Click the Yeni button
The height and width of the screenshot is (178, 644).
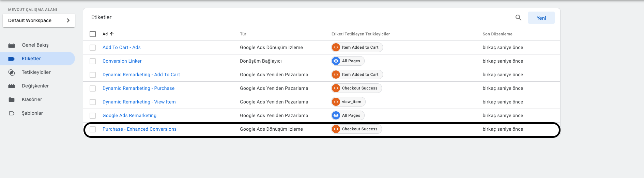pos(541,18)
